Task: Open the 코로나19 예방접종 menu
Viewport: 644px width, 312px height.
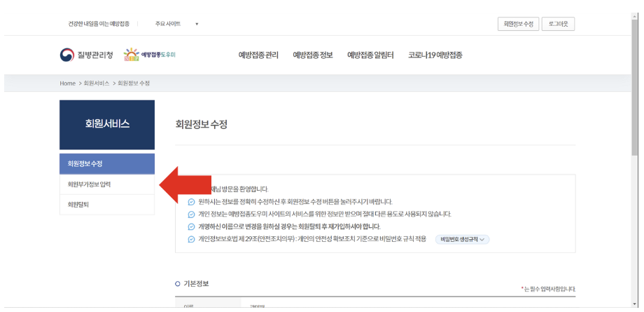Action: coord(435,55)
